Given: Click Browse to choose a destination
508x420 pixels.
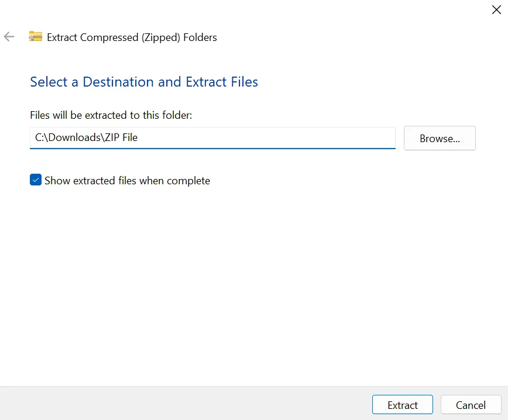Looking at the screenshot, I should coord(440,138).
